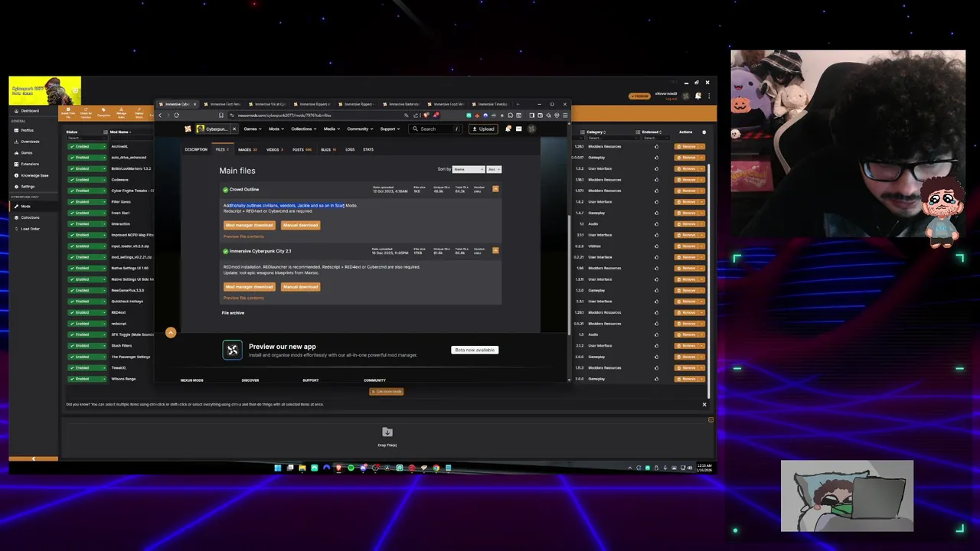Open Nexus Mods notifications bell
This screenshot has height=551, width=980.
508,129
